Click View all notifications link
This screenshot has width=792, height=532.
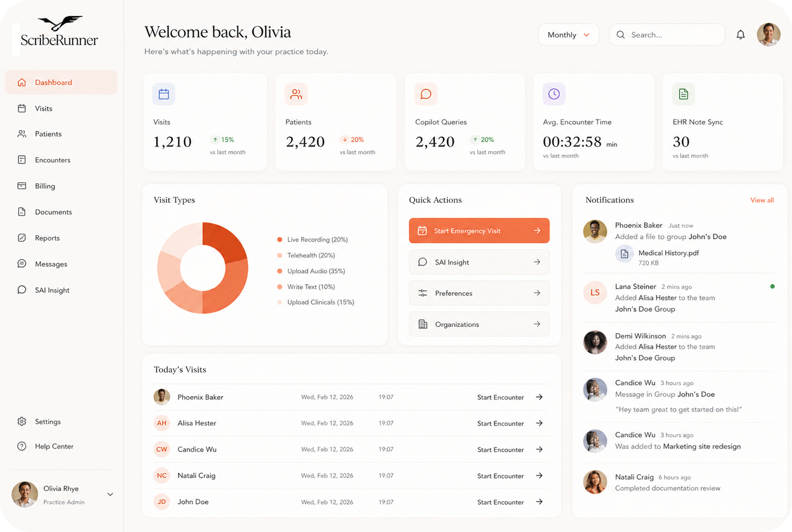coord(762,200)
